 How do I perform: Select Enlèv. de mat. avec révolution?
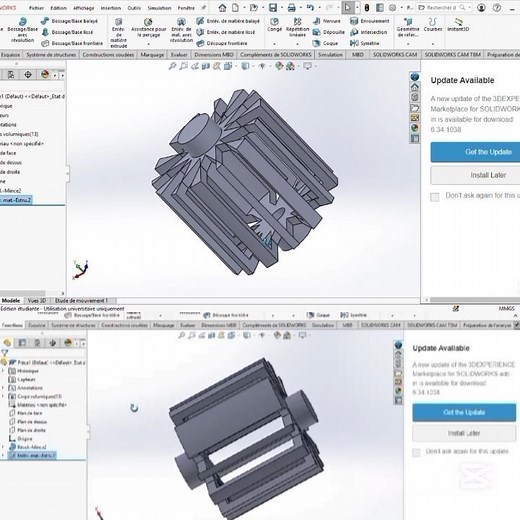click(x=181, y=31)
